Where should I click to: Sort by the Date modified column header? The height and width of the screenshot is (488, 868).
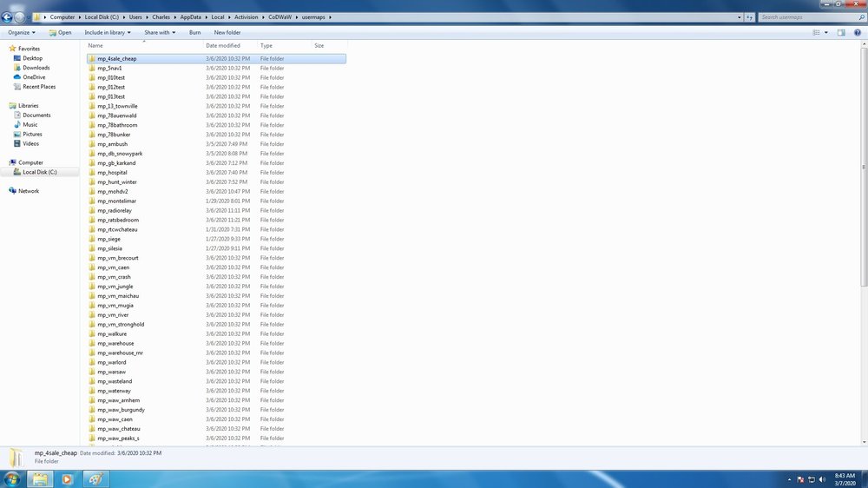pos(223,45)
